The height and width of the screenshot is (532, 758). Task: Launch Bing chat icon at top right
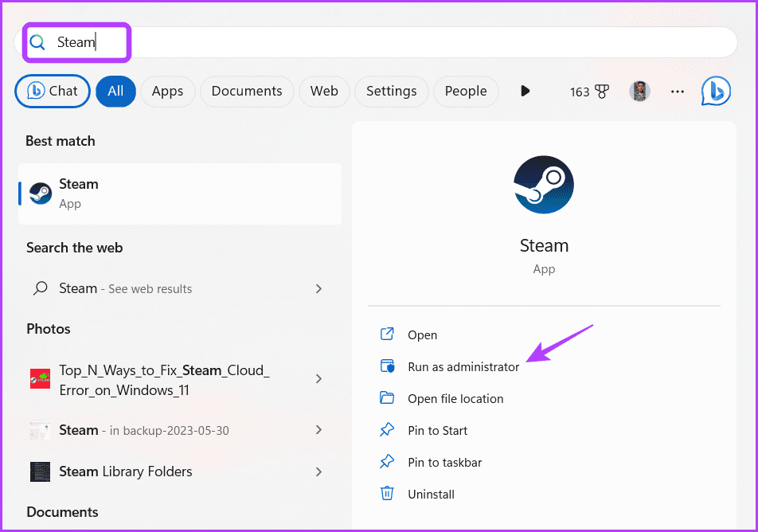[716, 91]
